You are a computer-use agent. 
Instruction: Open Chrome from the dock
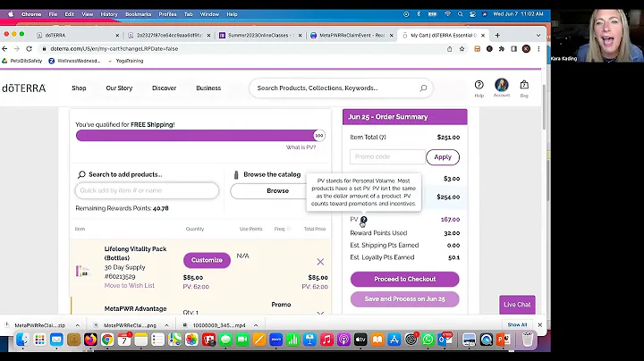click(x=107, y=340)
